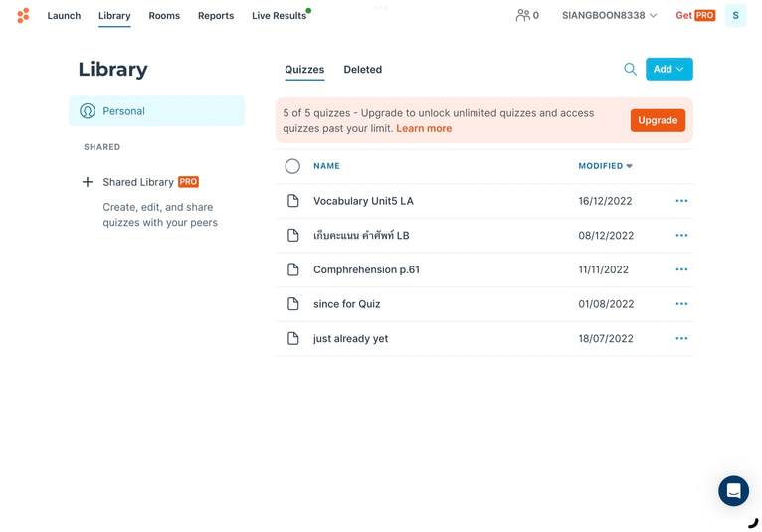Switch to the Deleted tab
Screen dimensions: 762x532
[362, 70]
